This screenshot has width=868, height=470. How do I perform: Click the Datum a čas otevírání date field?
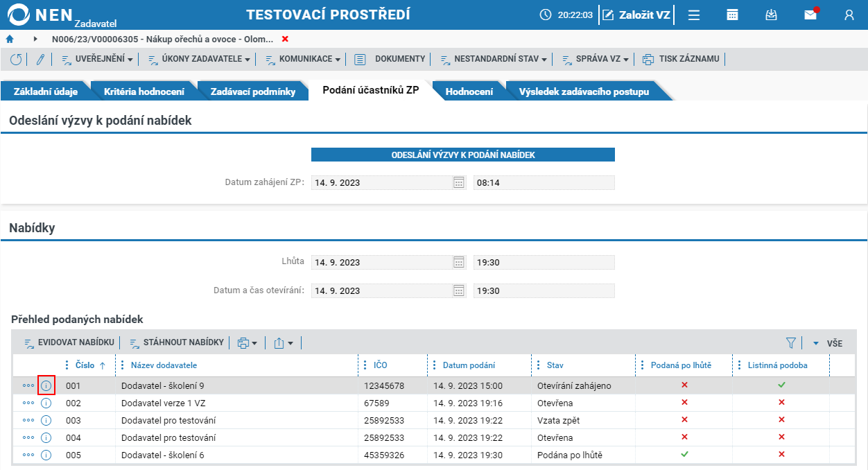click(x=388, y=290)
